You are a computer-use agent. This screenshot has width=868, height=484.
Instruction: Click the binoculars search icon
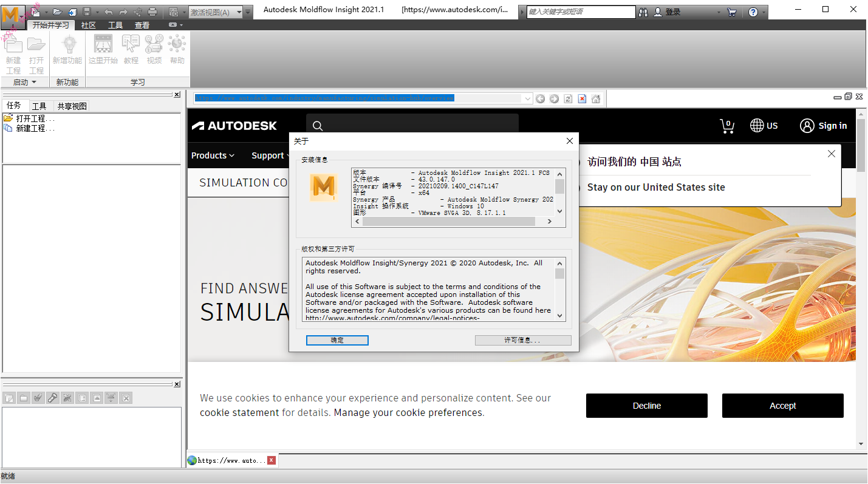click(x=643, y=12)
